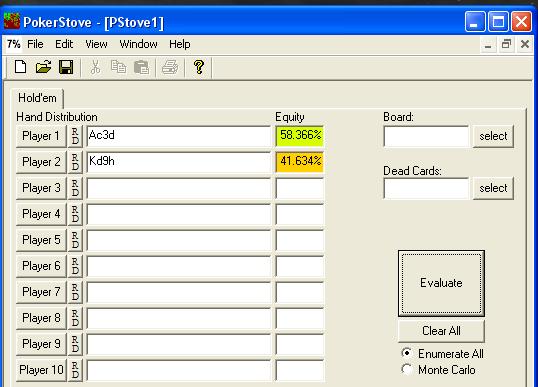The image size is (538, 387).
Task: Click the empty Player 3 equity box
Action: pos(300,188)
